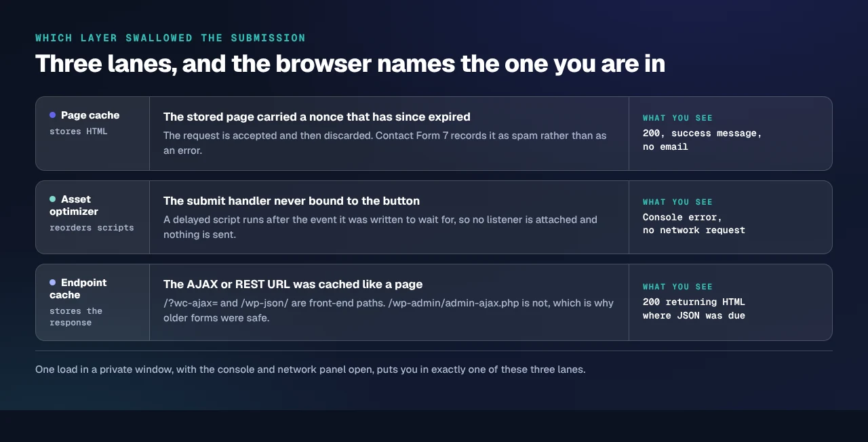Click the purple dot beside Page cache
This screenshot has height=442, width=868.
point(52,115)
